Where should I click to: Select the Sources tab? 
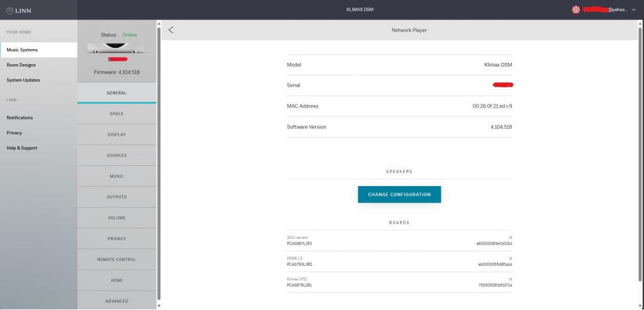116,155
